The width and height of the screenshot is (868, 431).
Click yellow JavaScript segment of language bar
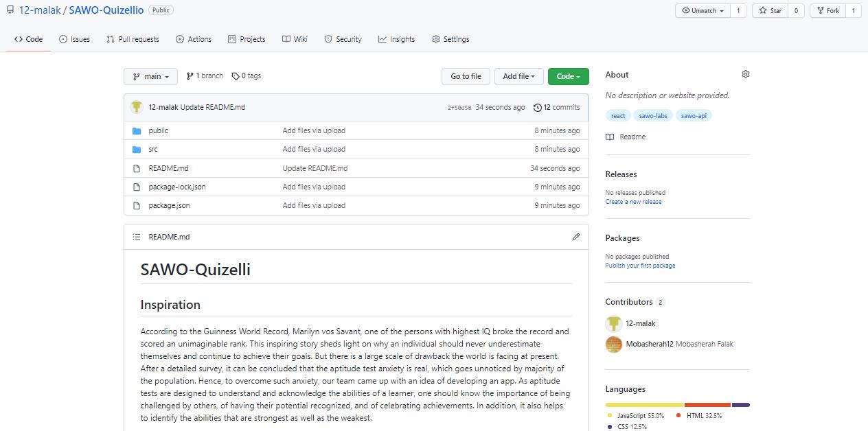tap(644, 405)
